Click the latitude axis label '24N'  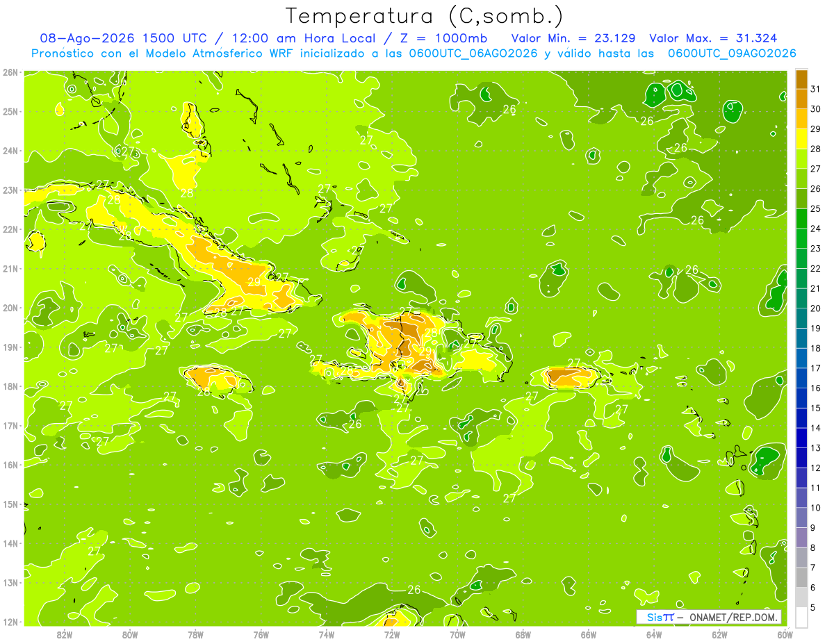point(10,151)
